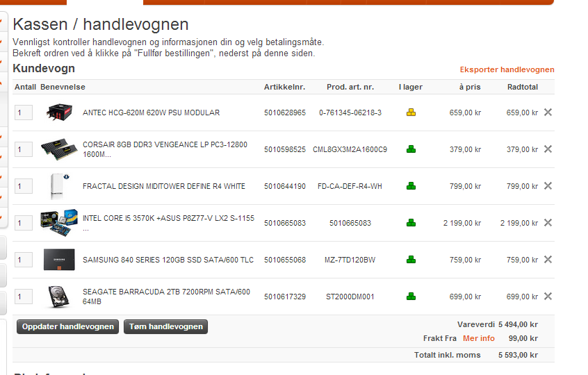This screenshot has height=375, width=588.
Task: Click quantity field for FRACTAL DESIGN case
Action: point(23,186)
